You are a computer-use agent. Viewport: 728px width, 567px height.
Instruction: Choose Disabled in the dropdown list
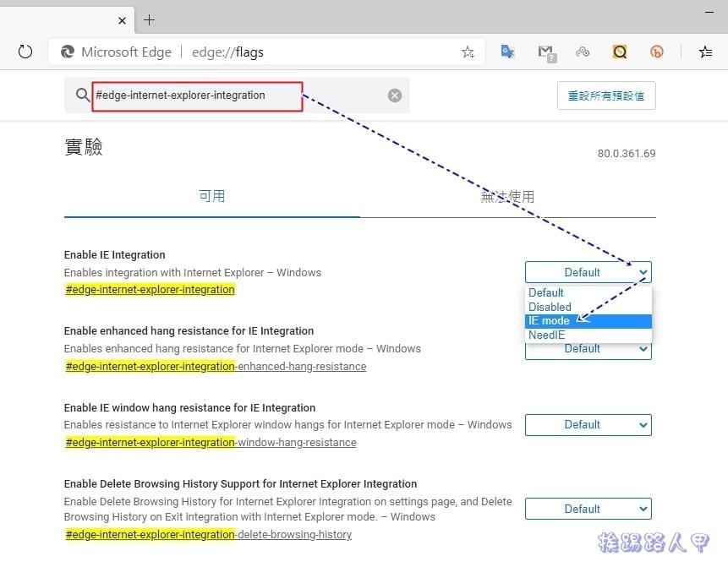point(588,307)
